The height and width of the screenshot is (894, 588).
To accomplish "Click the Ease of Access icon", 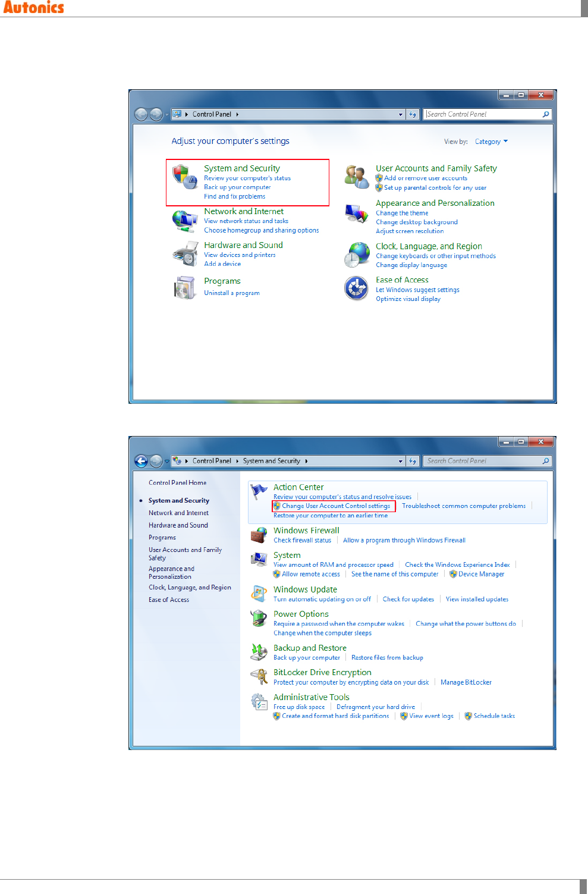I will (356, 288).
